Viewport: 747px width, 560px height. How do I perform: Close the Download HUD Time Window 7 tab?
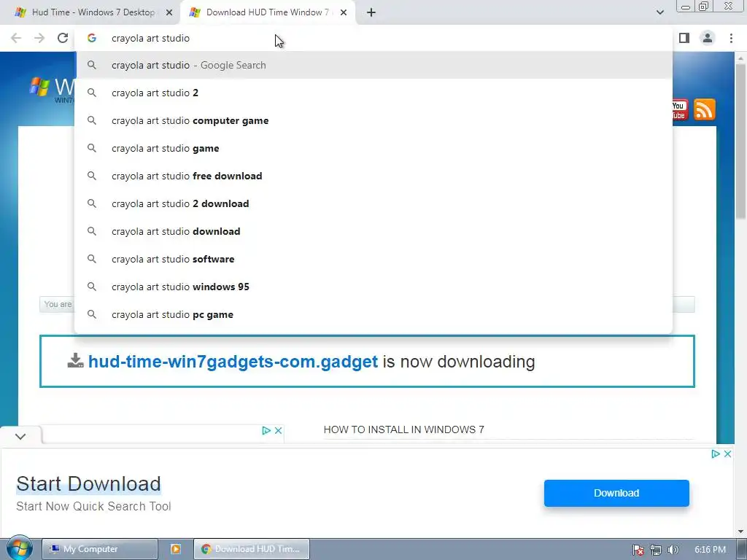344,12
